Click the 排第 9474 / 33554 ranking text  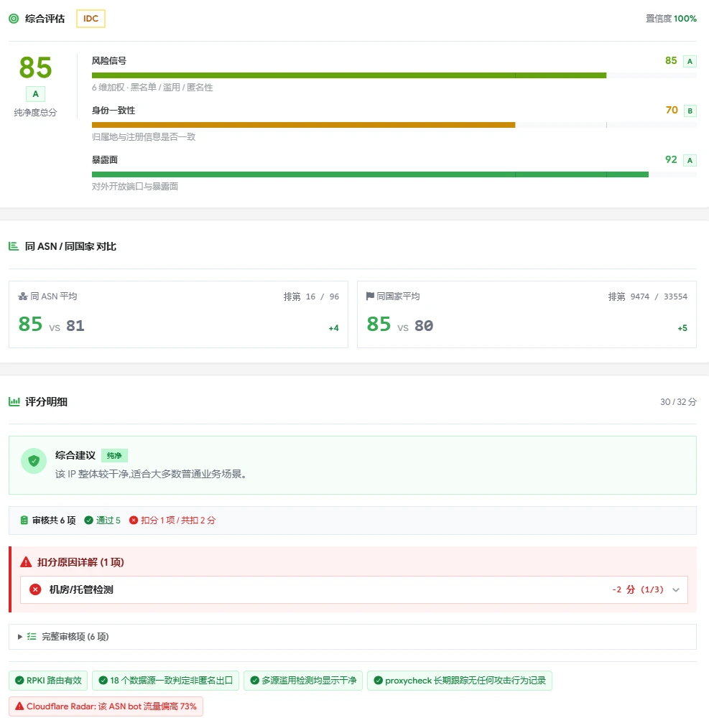click(648, 297)
